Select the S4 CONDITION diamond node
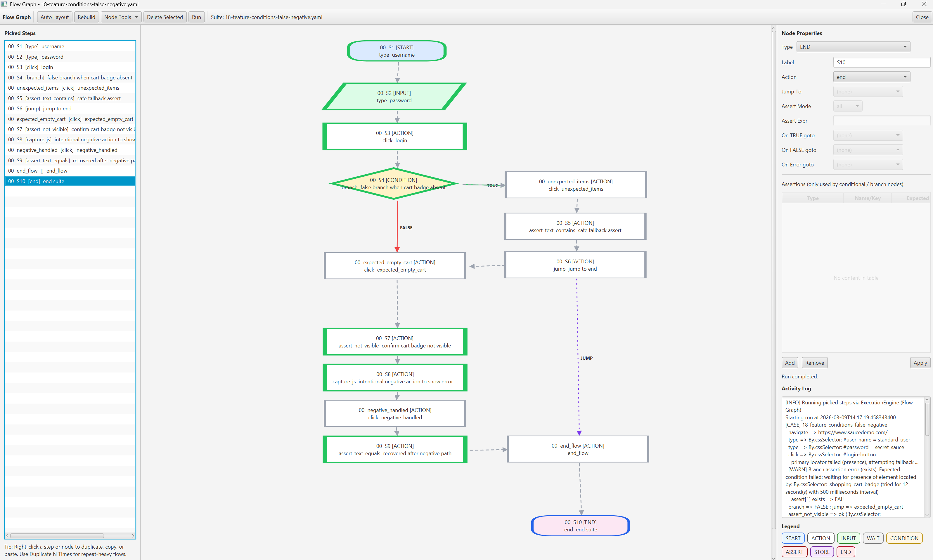The height and width of the screenshot is (560, 933). [x=393, y=183]
